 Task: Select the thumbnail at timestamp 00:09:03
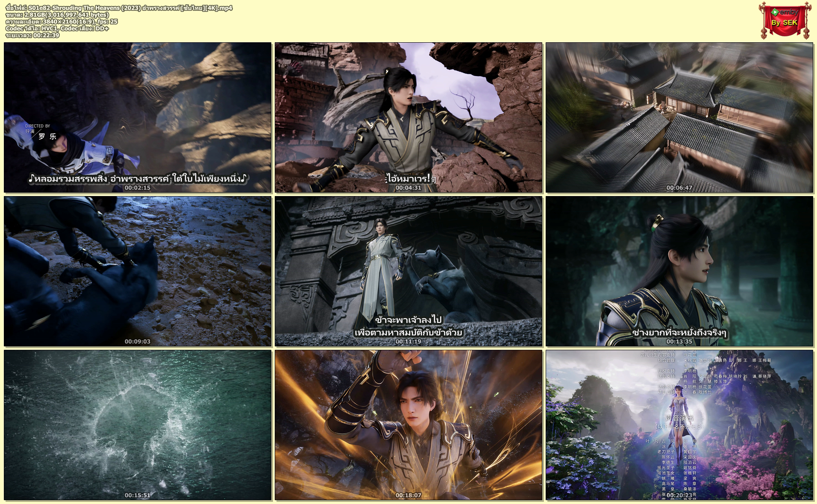click(138, 271)
